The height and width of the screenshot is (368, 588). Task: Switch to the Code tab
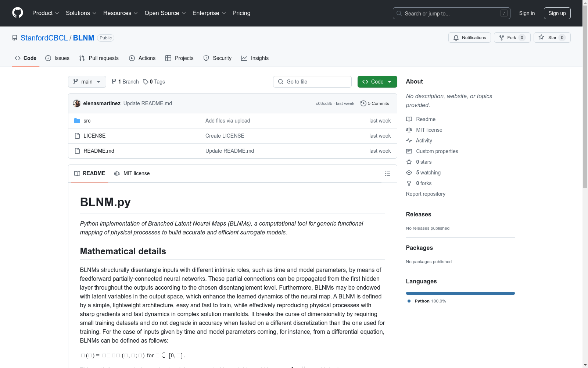25,58
